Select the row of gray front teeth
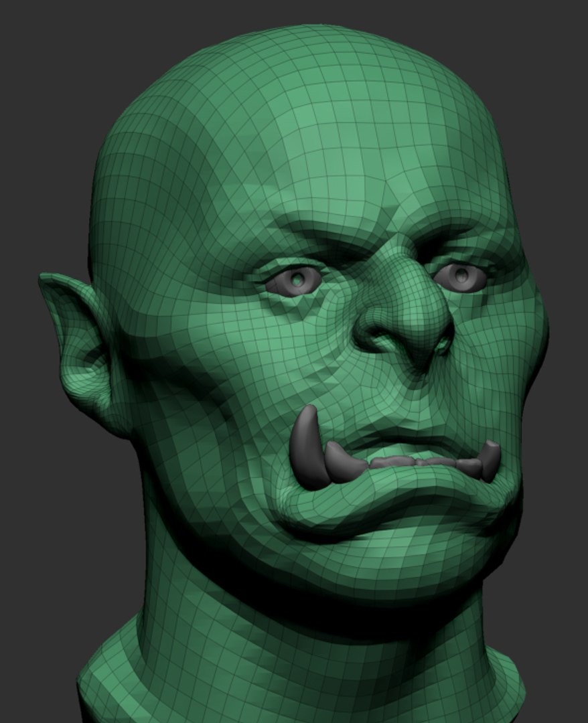Viewport: 588px width, 723px height. (x=425, y=465)
